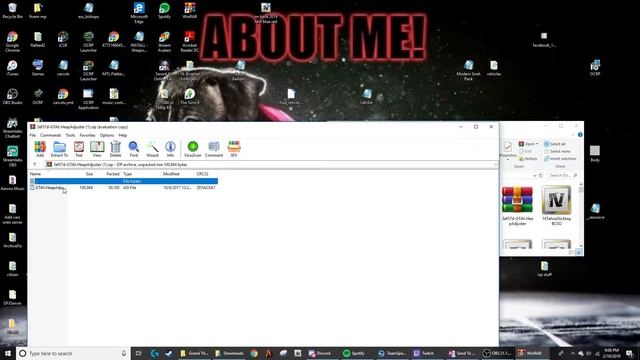Image resolution: width=640 pixels, height=360 pixels.
Task: Open the Options menu
Action: click(107, 135)
